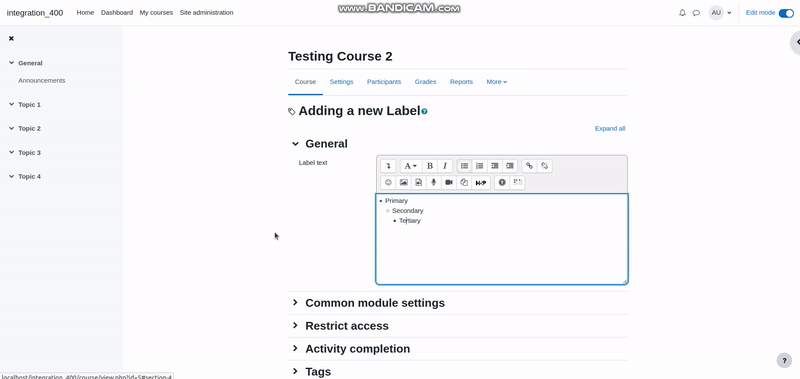Switch to the Settings tab
The width and height of the screenshot is (800, 379).
[x=341, y=82]
